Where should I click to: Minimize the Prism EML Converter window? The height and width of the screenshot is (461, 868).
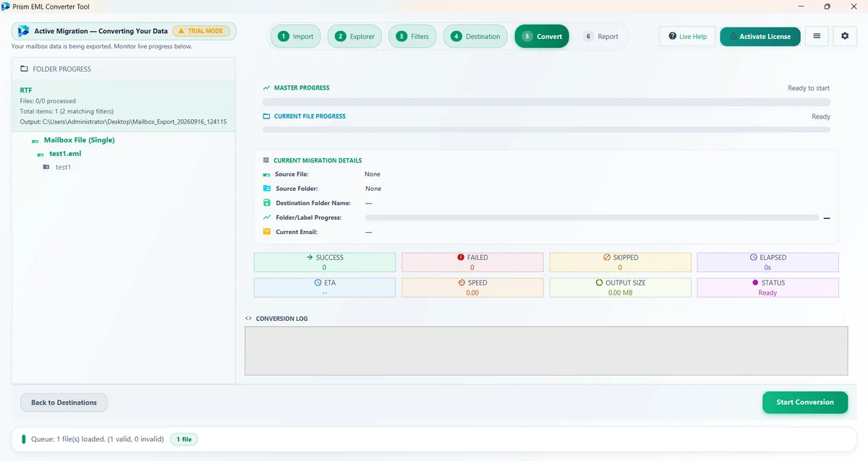(801, 7)
